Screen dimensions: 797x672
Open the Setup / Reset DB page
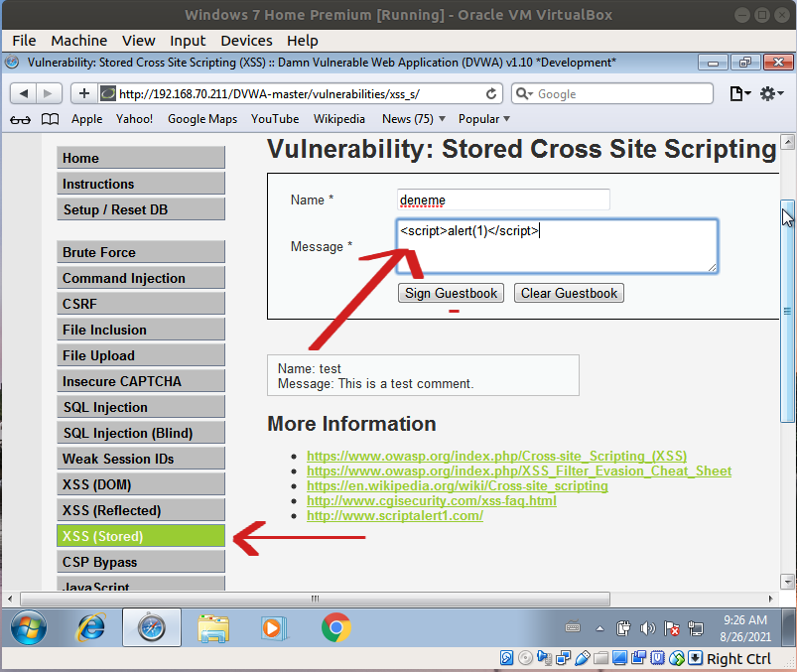[141, 209]
